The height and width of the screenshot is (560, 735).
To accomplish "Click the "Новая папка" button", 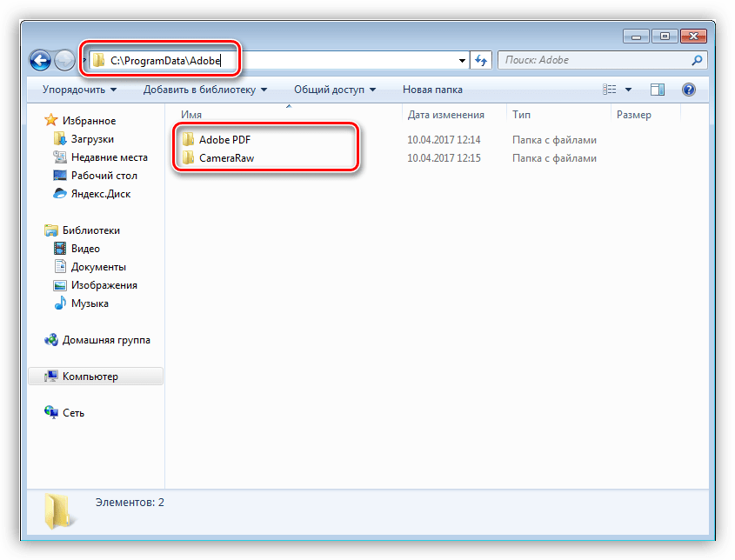I will click(432, 90).
